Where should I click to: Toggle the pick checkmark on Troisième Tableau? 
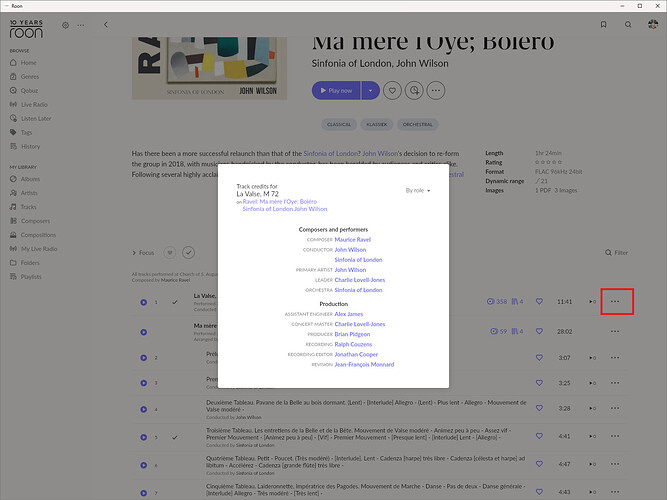174,437
